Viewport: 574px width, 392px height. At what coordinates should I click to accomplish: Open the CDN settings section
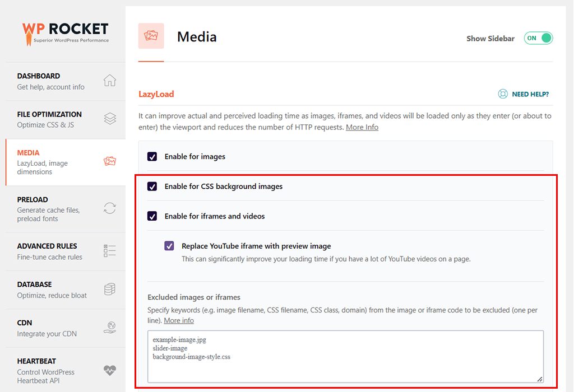[x=66, y=328]
